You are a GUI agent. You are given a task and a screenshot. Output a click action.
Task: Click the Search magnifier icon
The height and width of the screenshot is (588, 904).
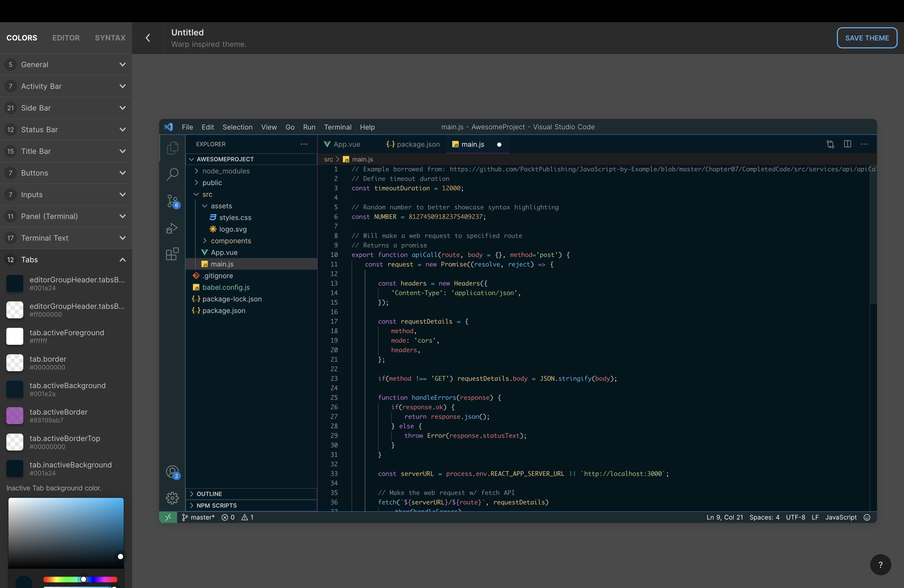click(172, 174)
